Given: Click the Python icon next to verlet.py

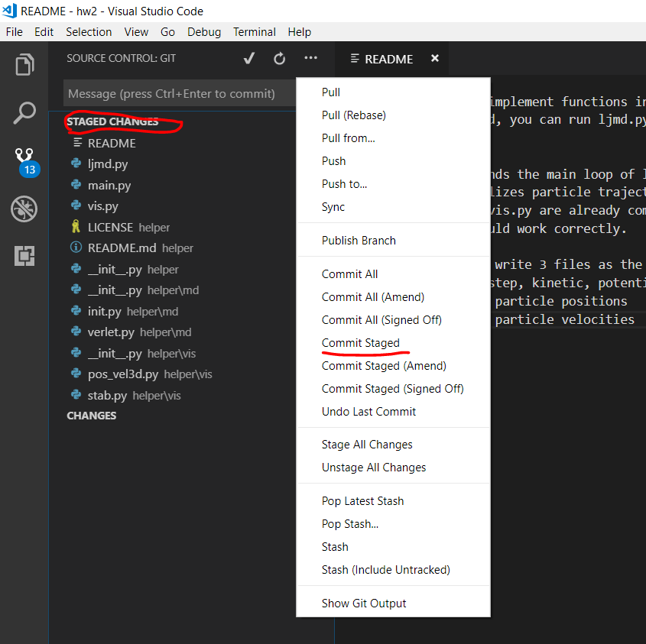Looking at the screenshot, I should pyautogui.click(x=76, y=331).
